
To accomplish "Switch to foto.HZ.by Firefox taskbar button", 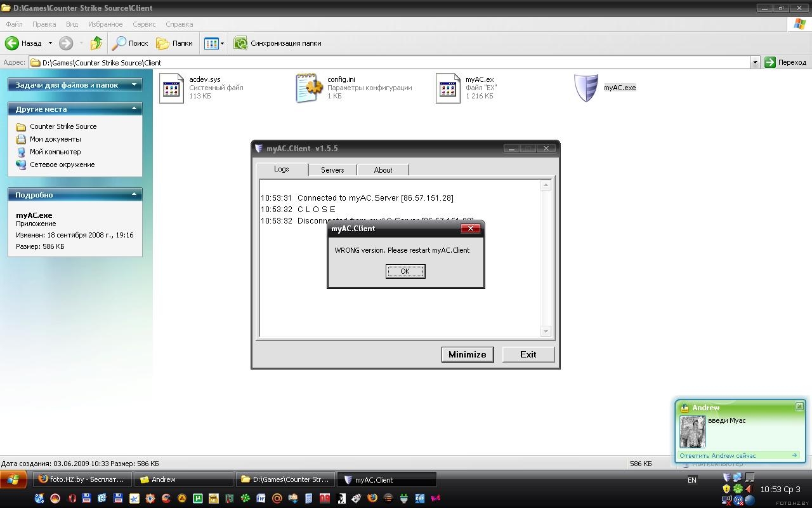I will click(84, 479).
